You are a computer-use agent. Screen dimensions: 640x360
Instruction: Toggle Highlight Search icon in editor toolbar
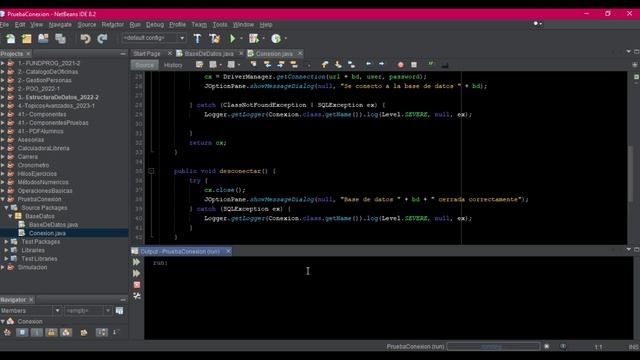(x=294, y=64)
